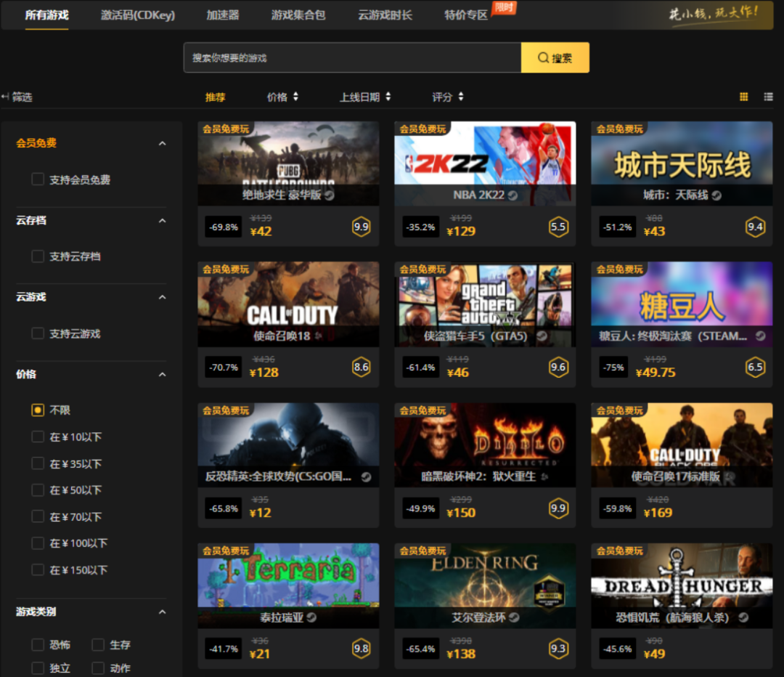Collapse the 价格 filter section chevron

[162, 374]
